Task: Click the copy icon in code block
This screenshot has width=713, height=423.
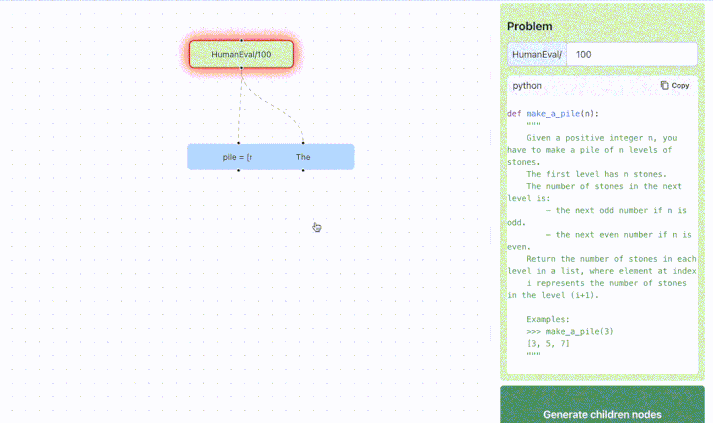Action: [664, 86]
